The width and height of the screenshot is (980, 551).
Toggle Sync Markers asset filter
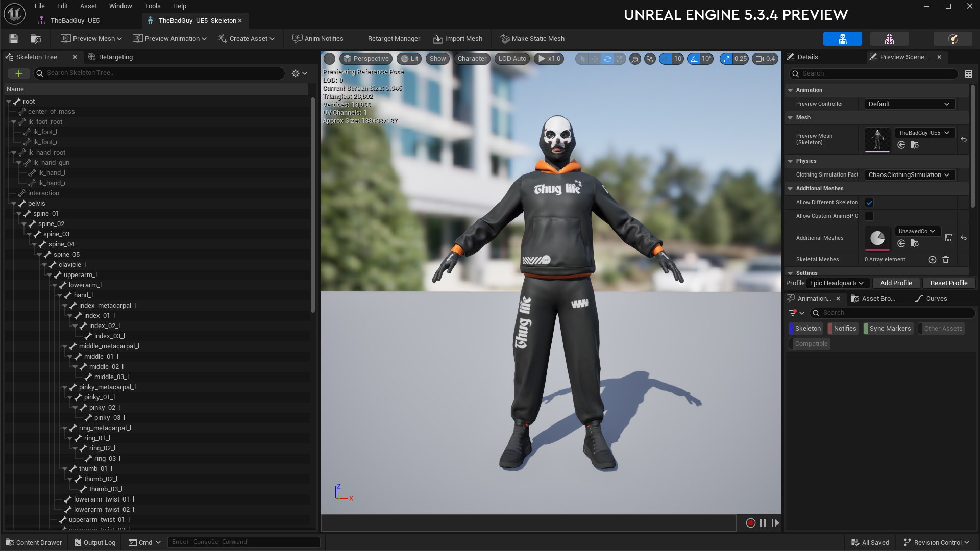coord(888,329)
